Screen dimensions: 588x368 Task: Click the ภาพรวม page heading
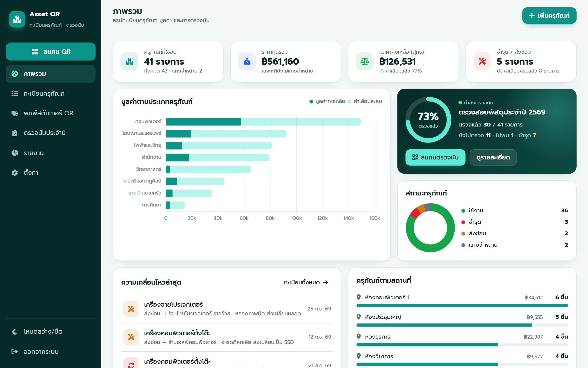point(127,11)
